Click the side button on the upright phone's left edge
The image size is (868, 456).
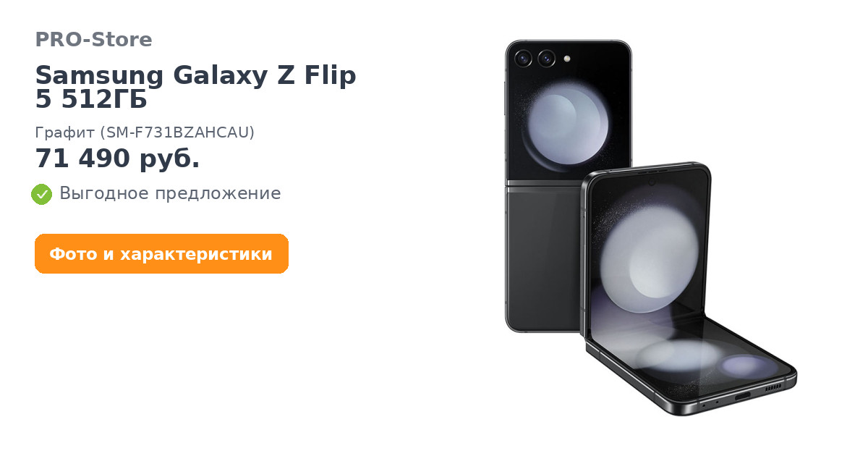click(x=505, y=99)
